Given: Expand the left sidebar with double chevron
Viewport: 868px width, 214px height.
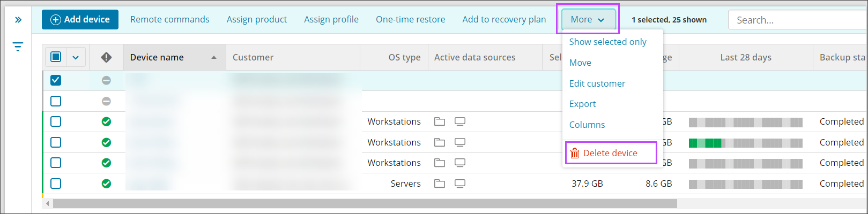Looking at the screenshot, I should (18, 20).
